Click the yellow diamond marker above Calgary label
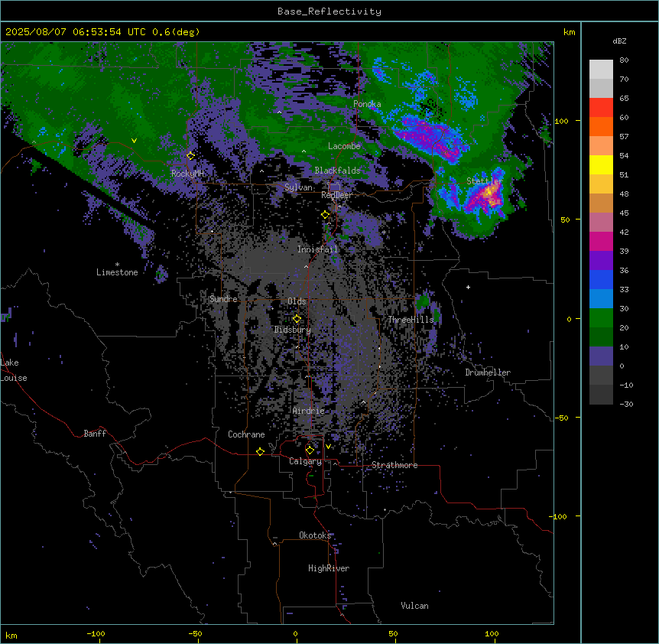 point(310,450)
